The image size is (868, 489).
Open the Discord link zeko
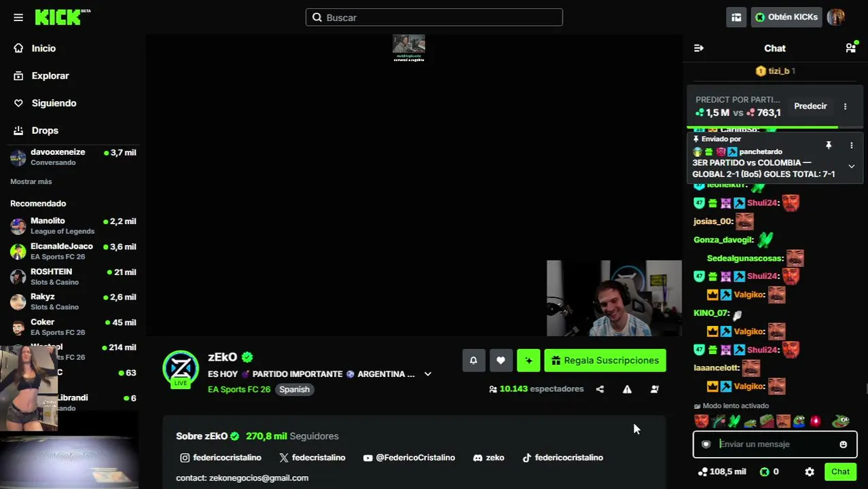(488, 458)
